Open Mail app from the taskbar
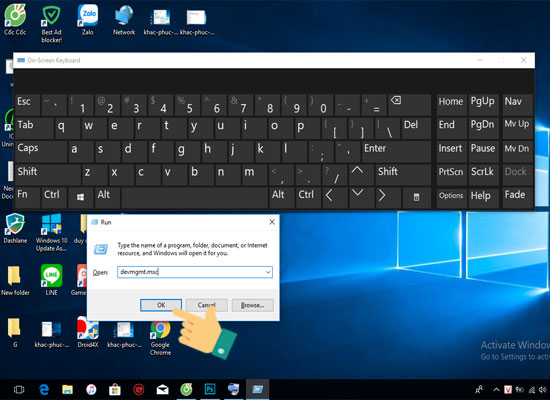Screen dimensions: 550x400 point(162,389)
